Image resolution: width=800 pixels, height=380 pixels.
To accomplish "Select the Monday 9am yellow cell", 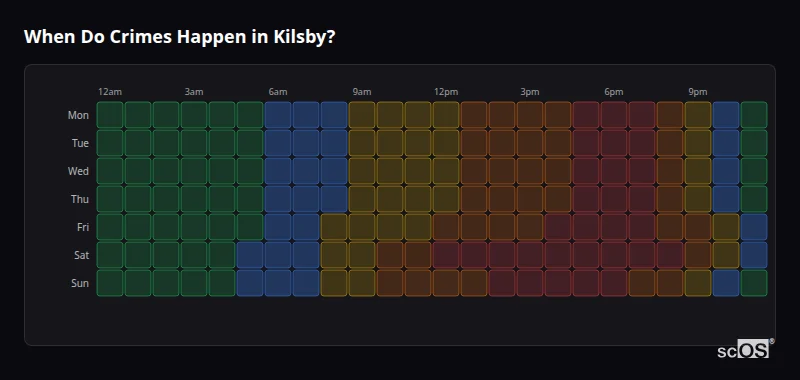I will [362, 115].
